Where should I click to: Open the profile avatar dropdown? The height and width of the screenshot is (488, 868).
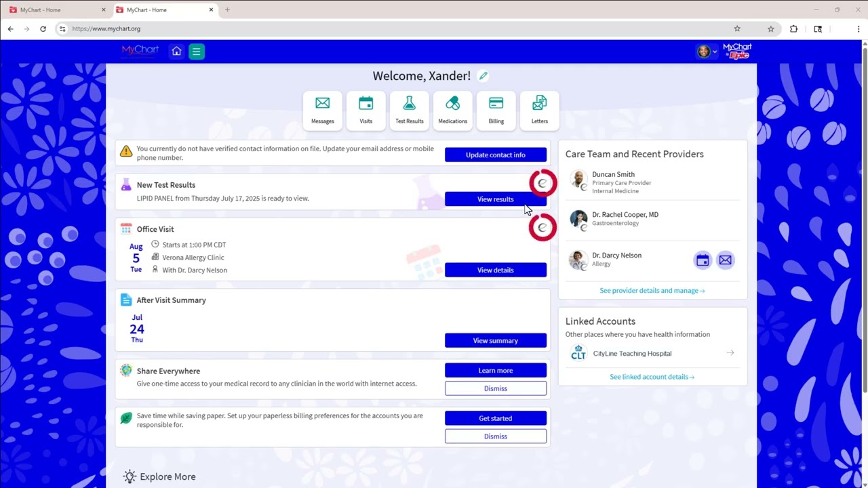click(707, 52)
